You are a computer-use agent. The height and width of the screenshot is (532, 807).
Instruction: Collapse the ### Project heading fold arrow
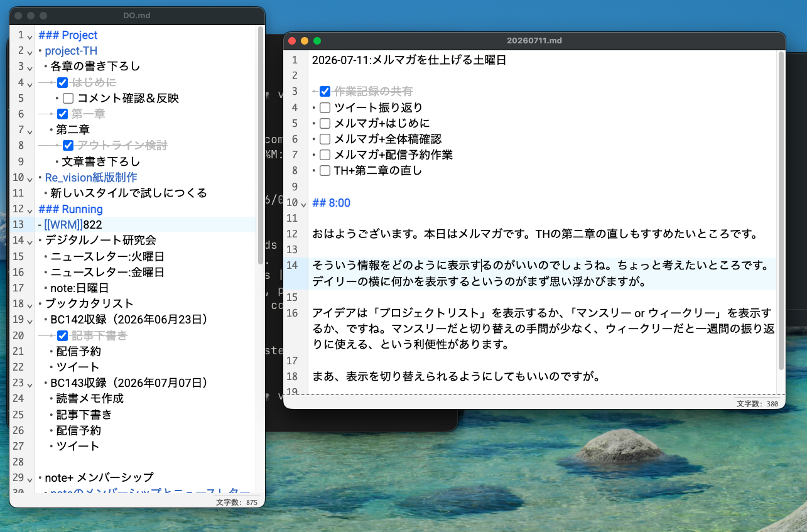click(30, 36)
